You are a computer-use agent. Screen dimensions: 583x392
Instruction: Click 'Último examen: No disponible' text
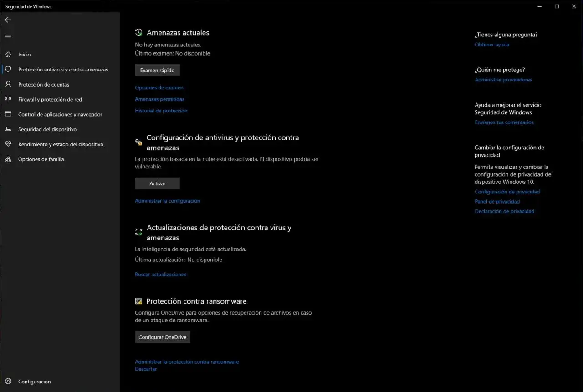(172, 53)
